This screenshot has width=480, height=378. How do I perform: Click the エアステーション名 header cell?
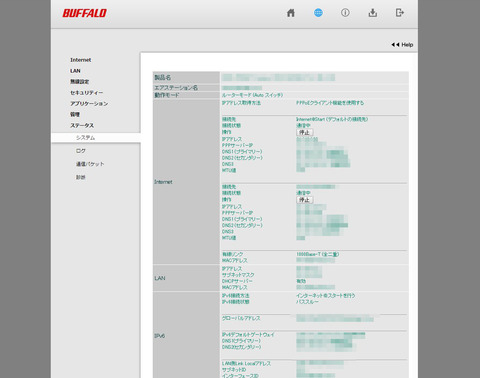tap(186, 88)
